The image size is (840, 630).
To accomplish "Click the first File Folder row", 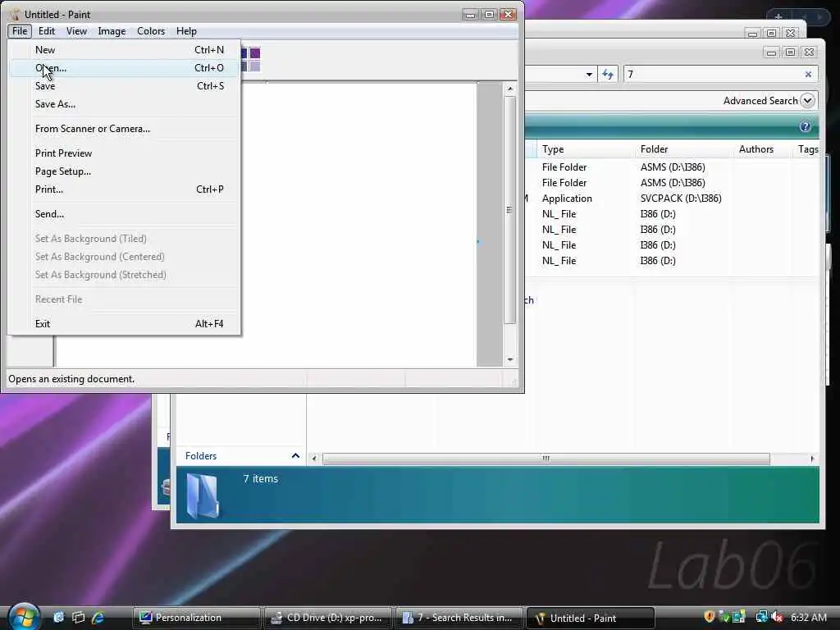I will (x=673, y=167).
